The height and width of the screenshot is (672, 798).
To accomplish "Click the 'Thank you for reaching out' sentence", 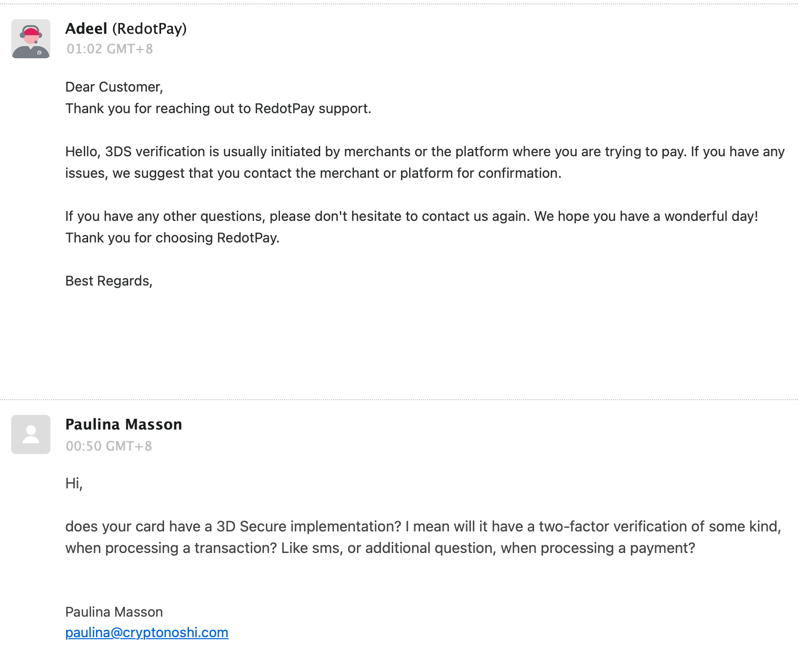I will 218,108.
